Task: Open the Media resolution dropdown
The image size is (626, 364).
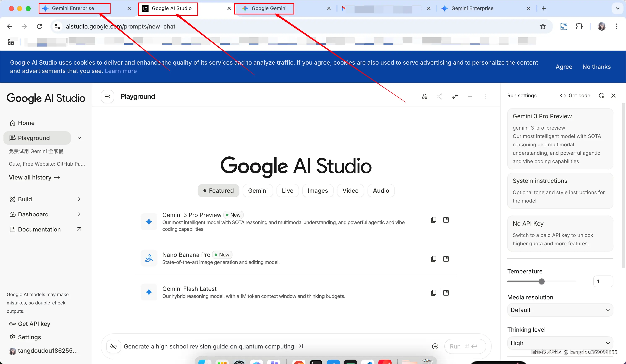Action: pos(560,310)
